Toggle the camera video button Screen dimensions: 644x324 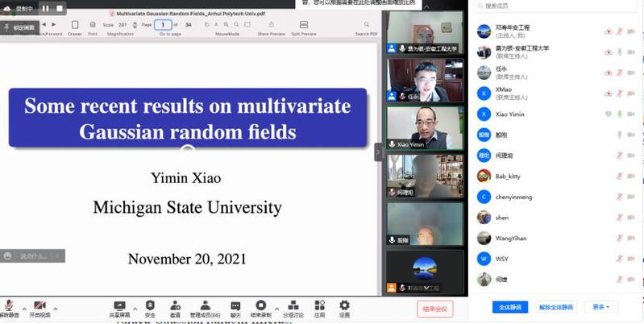click(x=39, y=309)
